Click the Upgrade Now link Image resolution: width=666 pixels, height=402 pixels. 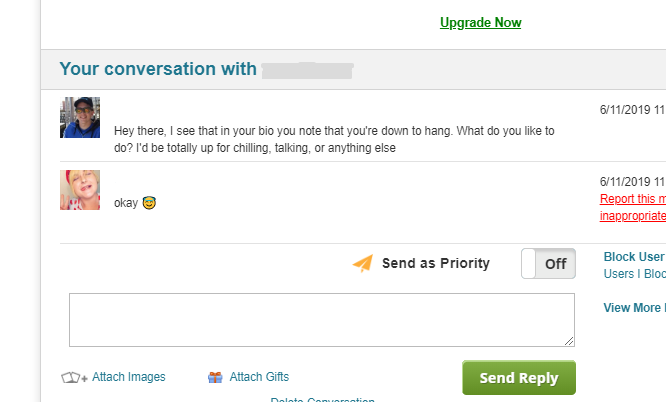(x=480, y=23)
